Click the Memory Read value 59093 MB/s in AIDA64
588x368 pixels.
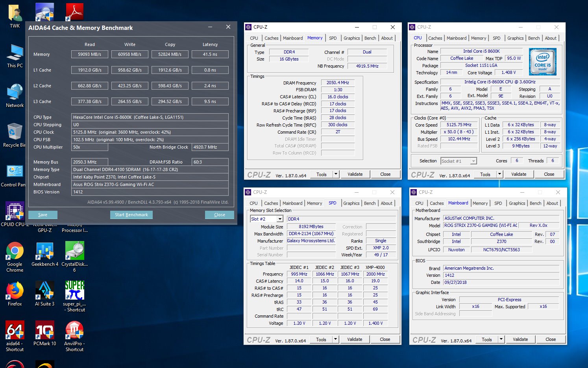(89, 54)
